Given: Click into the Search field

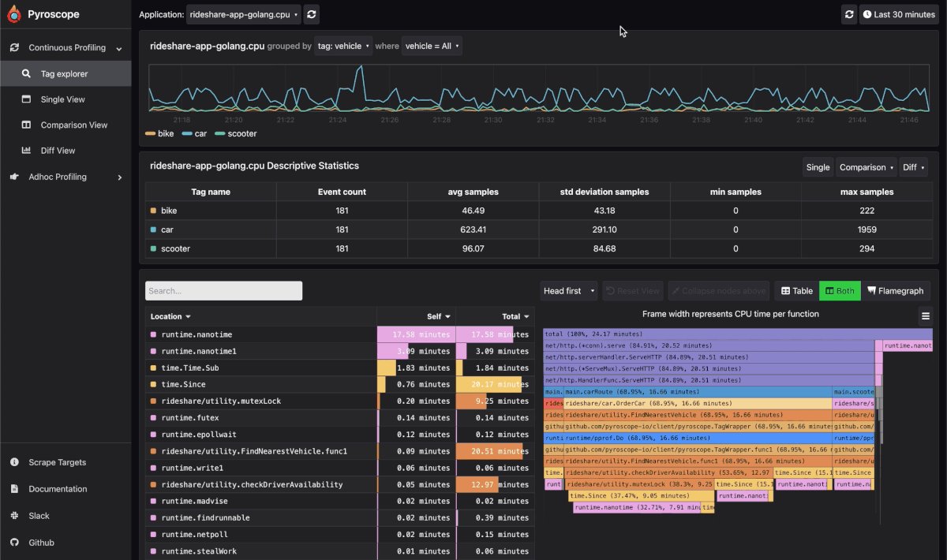Looking at the screenshot, I should (x=223, y=291).
